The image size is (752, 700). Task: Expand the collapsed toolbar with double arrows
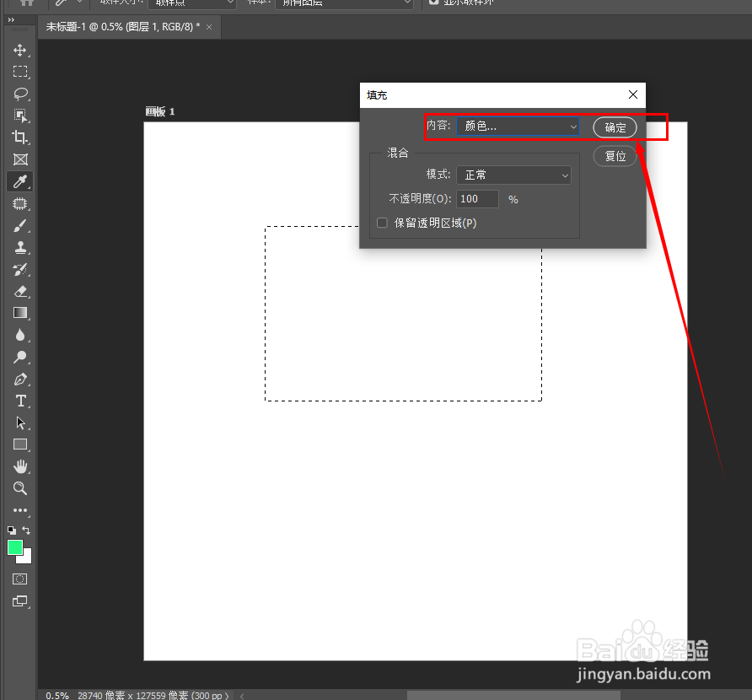pos(11,19)
